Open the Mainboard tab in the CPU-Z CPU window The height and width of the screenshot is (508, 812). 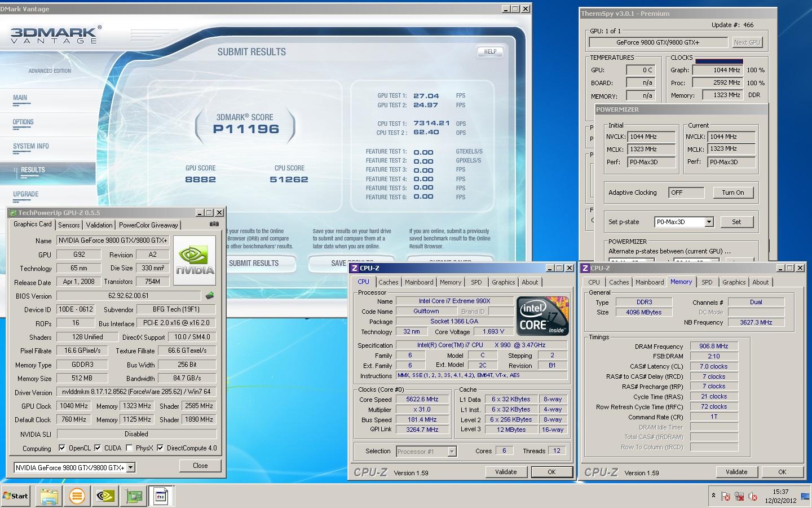(419, 282)
